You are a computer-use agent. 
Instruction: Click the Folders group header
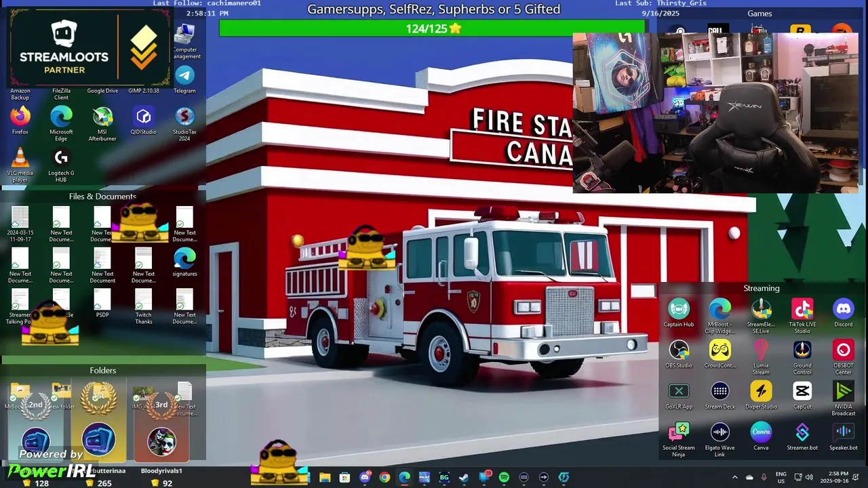102,370
